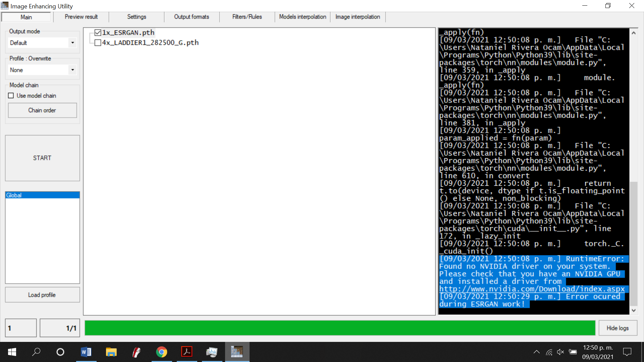Viewport: 644px width, 362px height.
Task: Open File Explorer from the taskbar
Action: coord(111,352)
